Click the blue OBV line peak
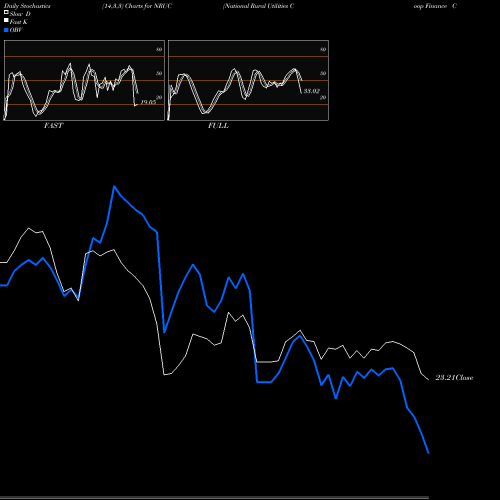Screen dimensions: 500x500 [x=114, y=186]
